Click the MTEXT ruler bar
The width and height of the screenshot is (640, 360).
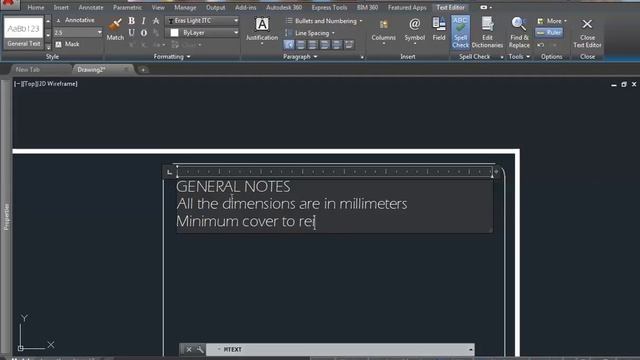[x=335, y=172]
